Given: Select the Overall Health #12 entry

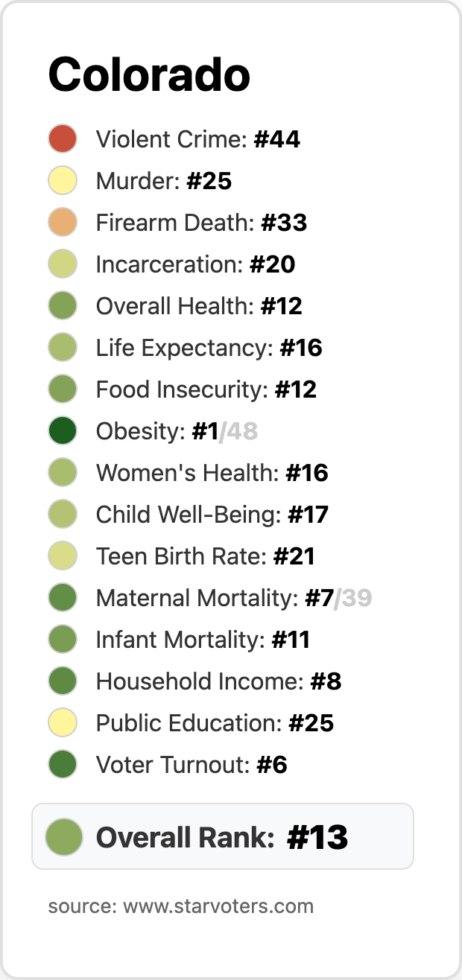Looking at the screenshot, I should [199, 306].
